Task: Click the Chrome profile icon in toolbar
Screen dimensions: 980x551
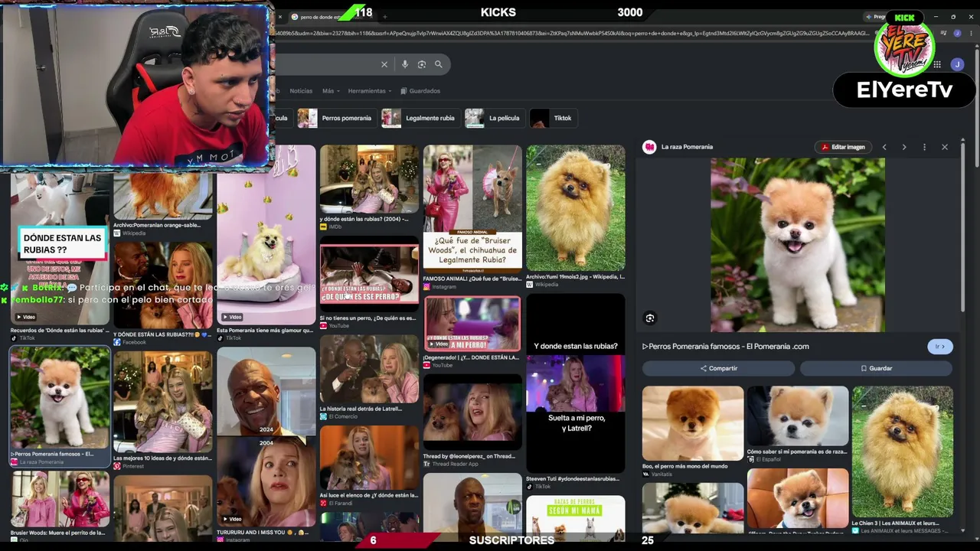Action: (x=958, y=34)
